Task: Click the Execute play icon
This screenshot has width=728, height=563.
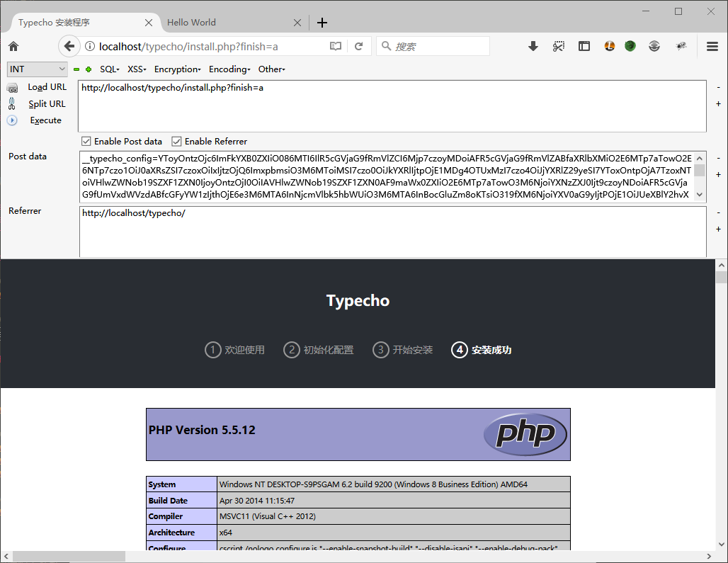Action: click(12, 120)
